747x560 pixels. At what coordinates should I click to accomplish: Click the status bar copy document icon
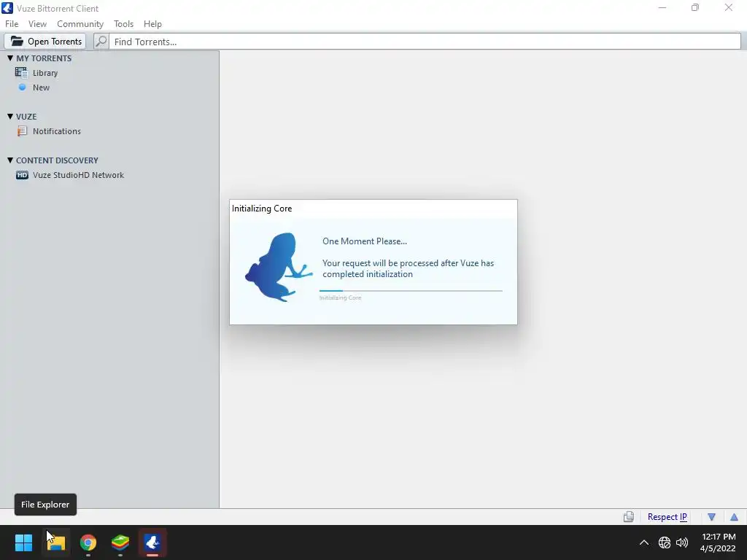click(628, 517)
